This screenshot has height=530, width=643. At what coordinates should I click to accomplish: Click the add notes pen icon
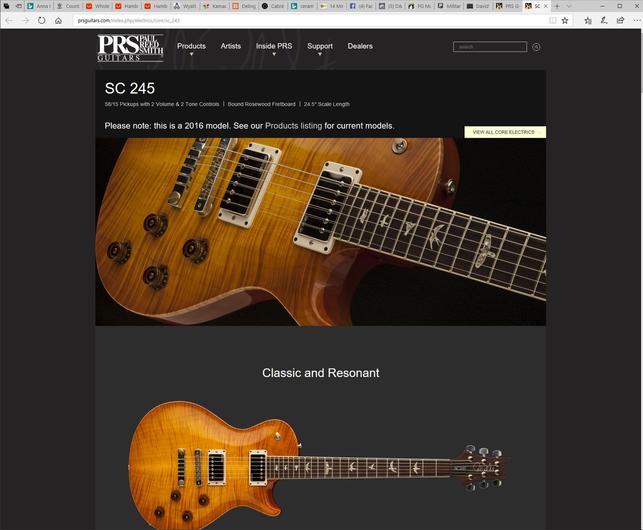(604, 20)
